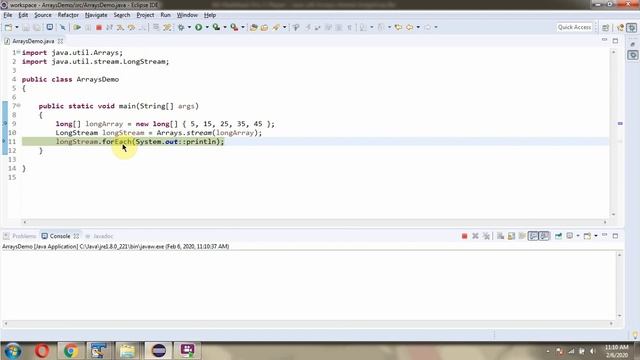Click the red Terminate icon in main toolbar

99,27
